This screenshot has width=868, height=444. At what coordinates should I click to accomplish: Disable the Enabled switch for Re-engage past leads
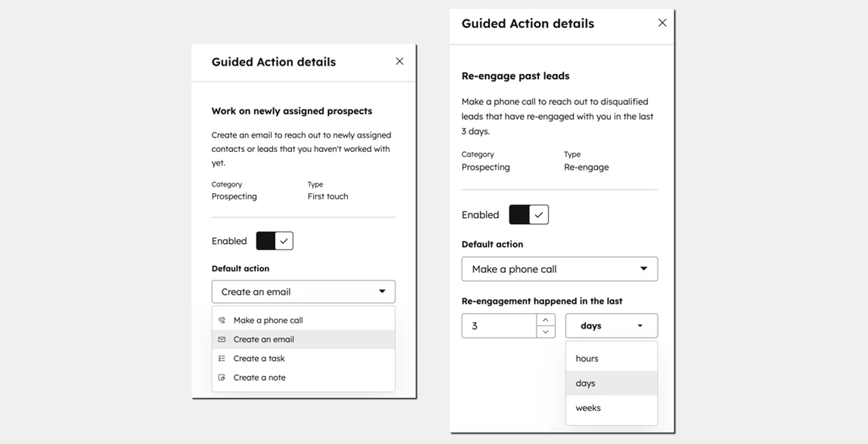(x=529, y=214)
